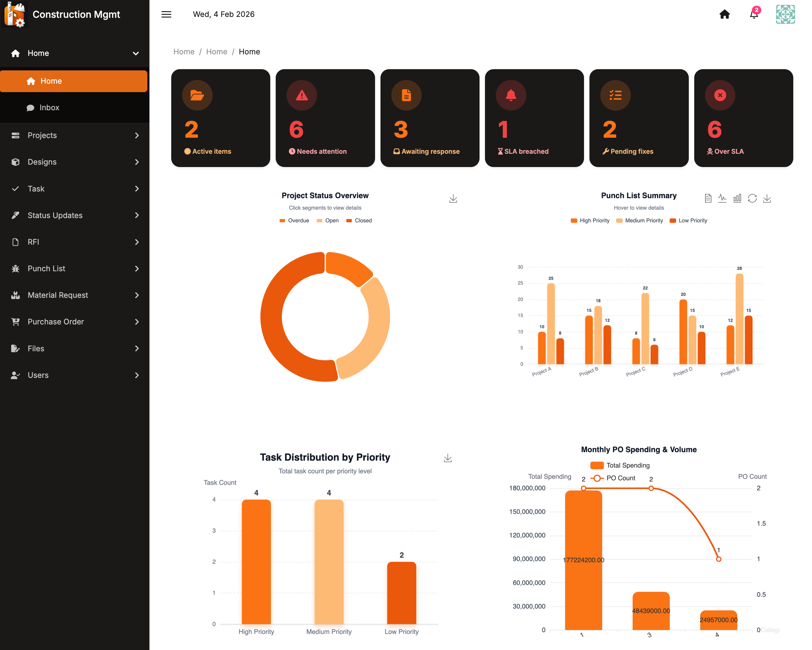The width and height of the screenshot is (812, 650).
Task: Switch Punch List Summary to line chart
Action: pyautogui.click(x=722, y=198)
